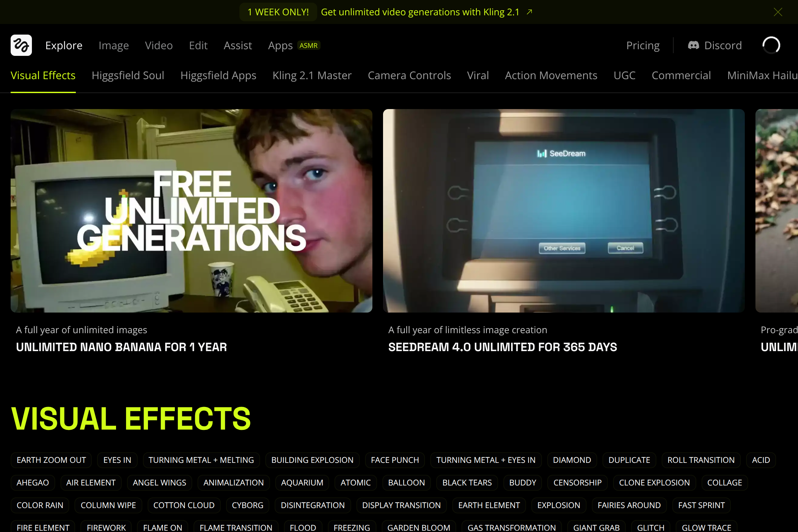Switch to the Camera Controls tab
798x532 pixels.
(409, 75)
